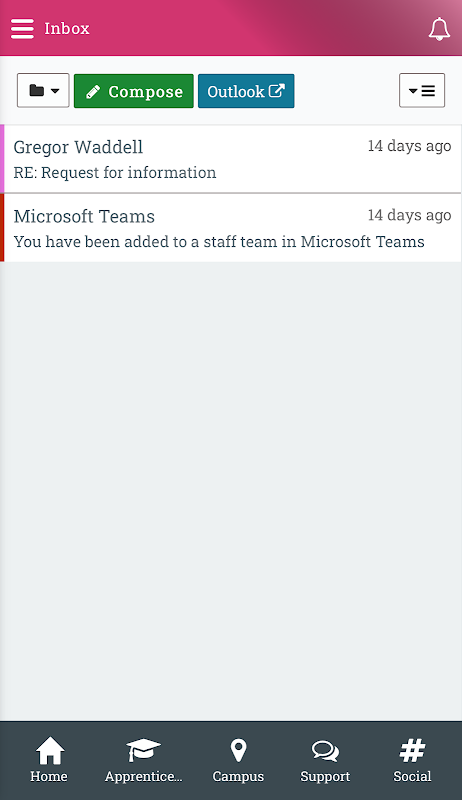Image resolution: width=462 pixels, height=800 pixels.
Task: Select the staff team added notification text
Action: pos(219,241)
